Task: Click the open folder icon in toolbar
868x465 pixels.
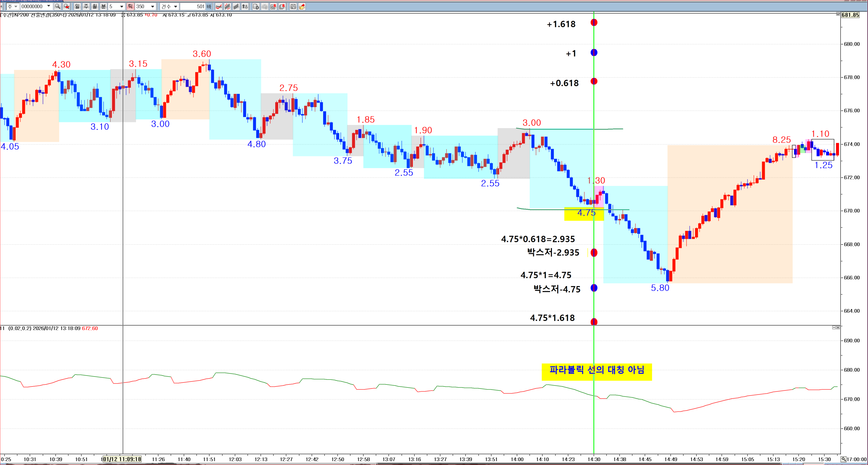Action: tap(302, 6)
